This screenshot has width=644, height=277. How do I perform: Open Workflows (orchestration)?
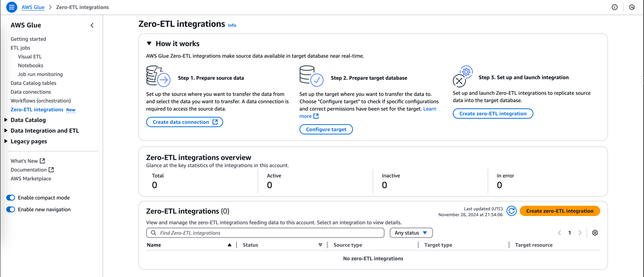tap(41, 101)
